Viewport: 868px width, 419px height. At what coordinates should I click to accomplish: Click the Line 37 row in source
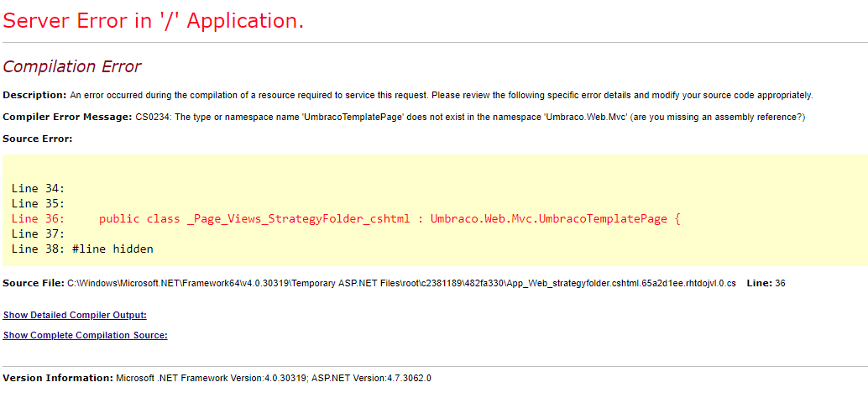point(39,233)
